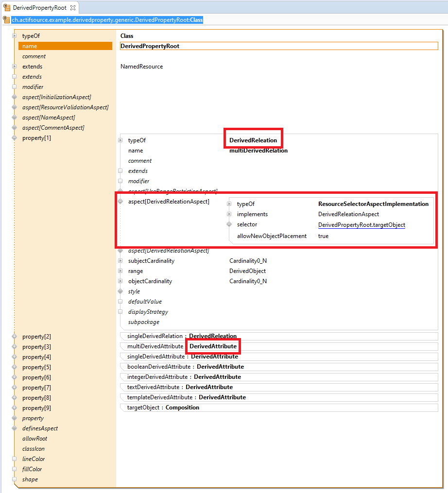Click the class icon on the DerivedPropertyRoot tab

point(7,8)
